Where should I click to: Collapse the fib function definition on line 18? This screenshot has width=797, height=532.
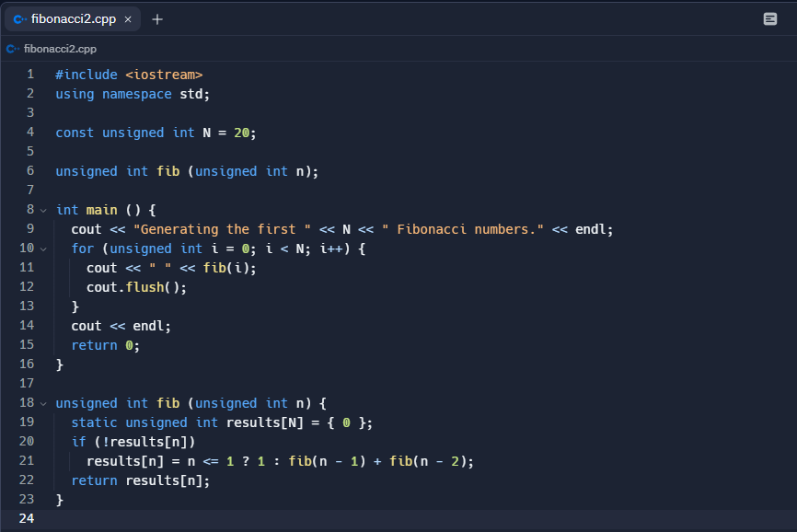pos(44,403)
